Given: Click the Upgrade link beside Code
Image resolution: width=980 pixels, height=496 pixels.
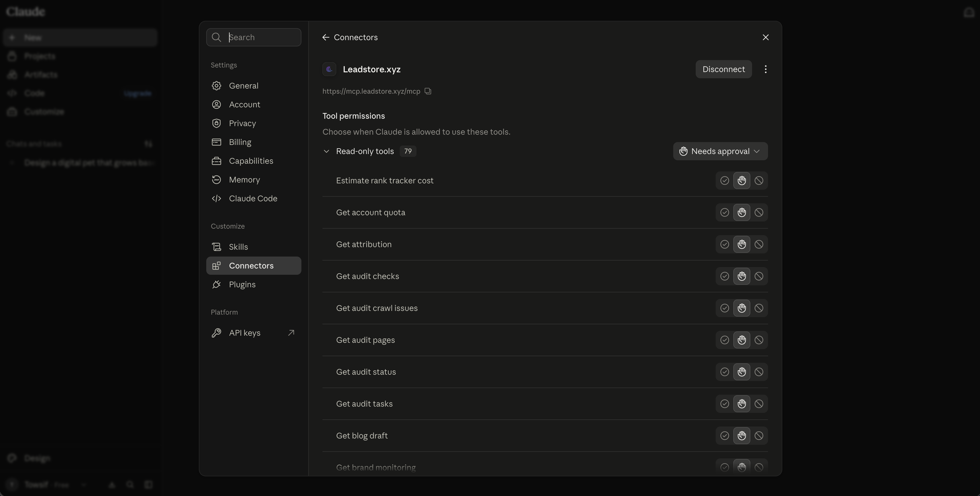Looking at the screenshot, I should [138, 93].
